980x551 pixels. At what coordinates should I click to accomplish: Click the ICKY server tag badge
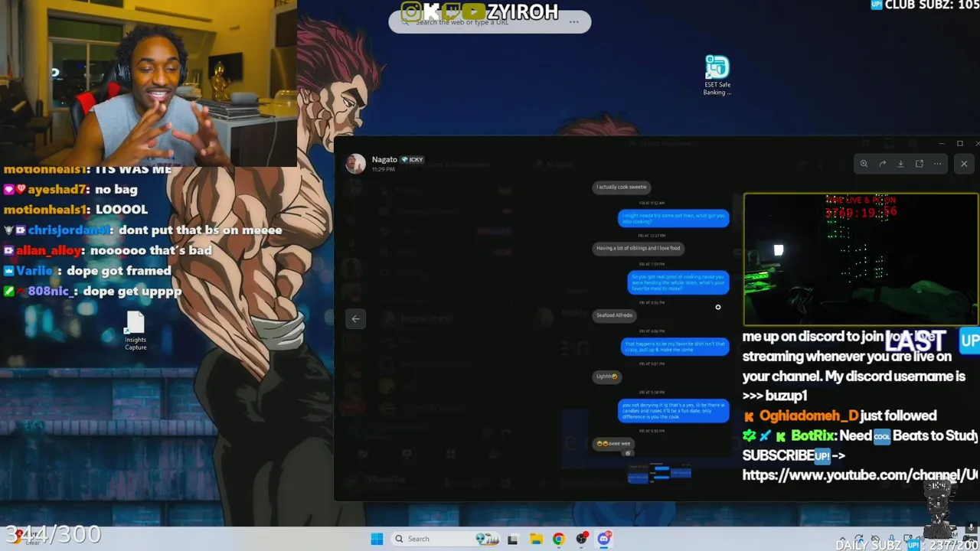pyautogui.click(x=412, y=160)
